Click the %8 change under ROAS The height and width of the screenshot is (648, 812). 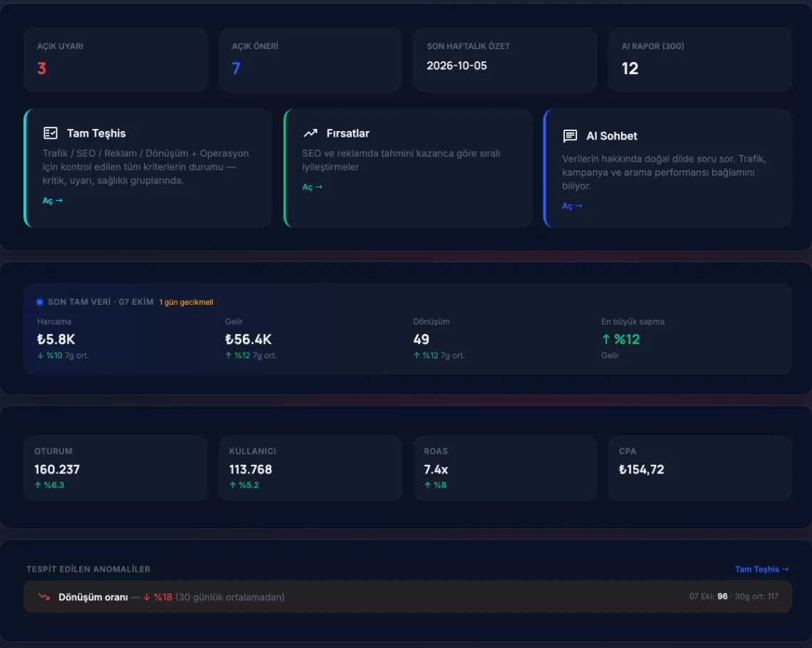435,485
